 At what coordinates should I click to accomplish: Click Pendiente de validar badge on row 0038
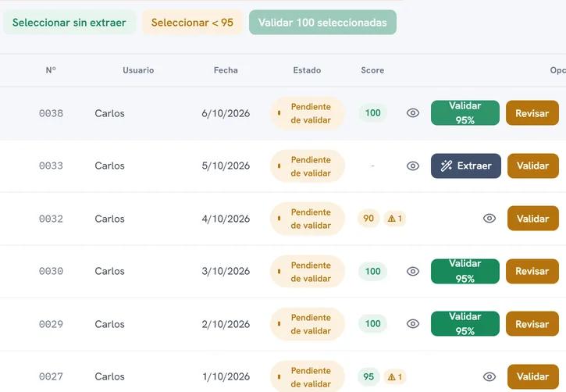308,113
